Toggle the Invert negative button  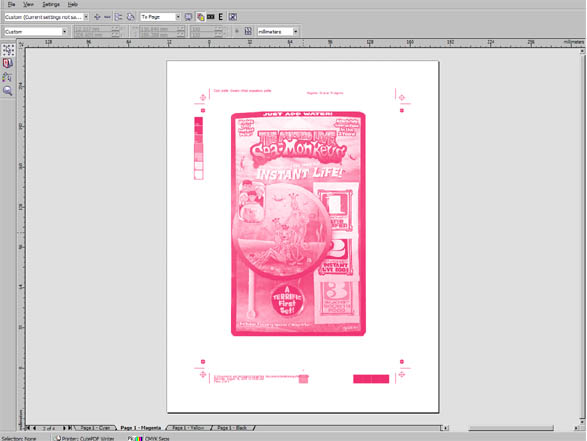[211, 17]
